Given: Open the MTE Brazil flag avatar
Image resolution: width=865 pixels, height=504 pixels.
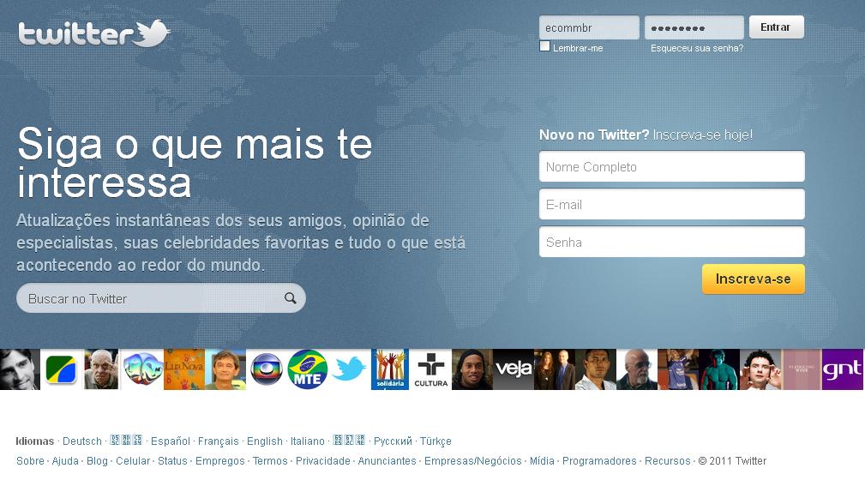Looking at the screenshot, I should 307,369.
